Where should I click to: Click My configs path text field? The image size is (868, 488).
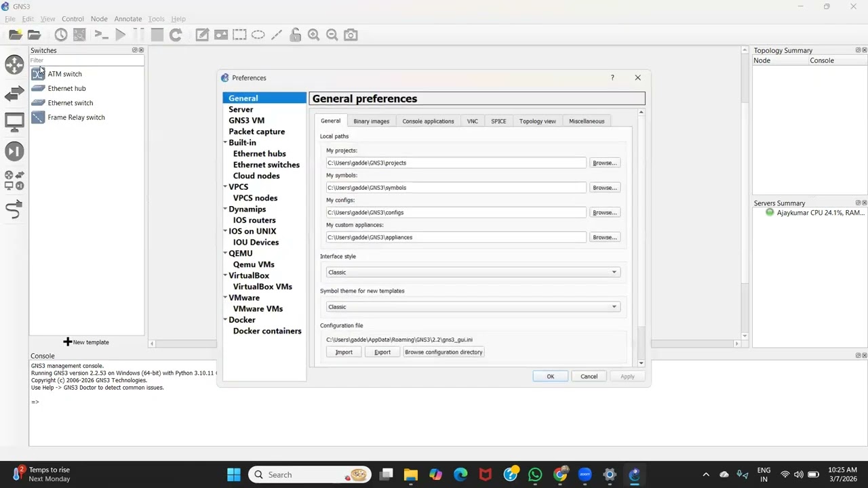[x=456, y=212]
